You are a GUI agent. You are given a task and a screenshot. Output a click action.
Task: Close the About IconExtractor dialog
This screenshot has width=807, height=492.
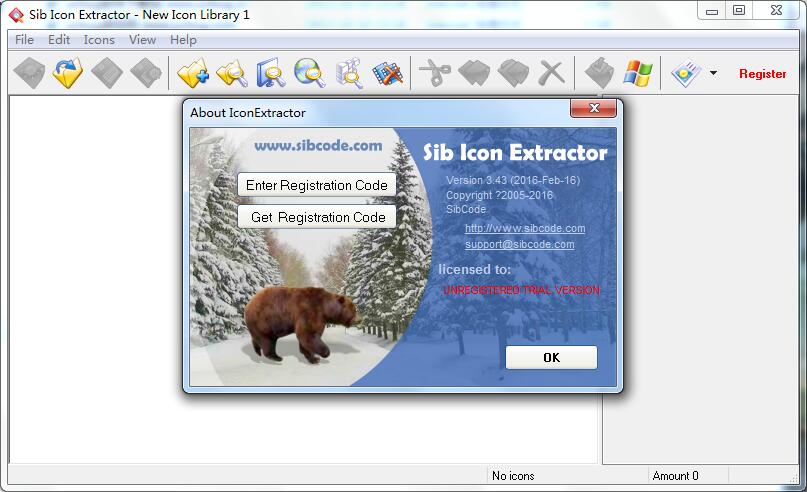tap(593, 108)
